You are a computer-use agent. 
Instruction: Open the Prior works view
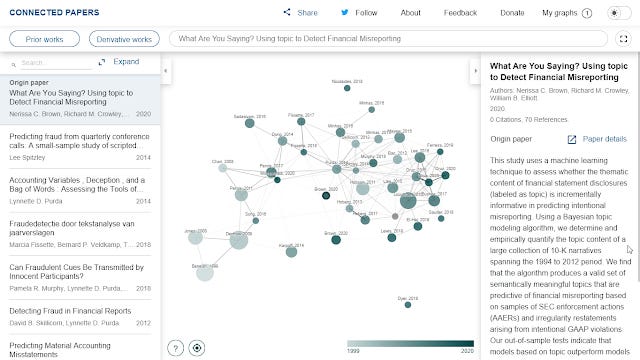tap(44, 39)
